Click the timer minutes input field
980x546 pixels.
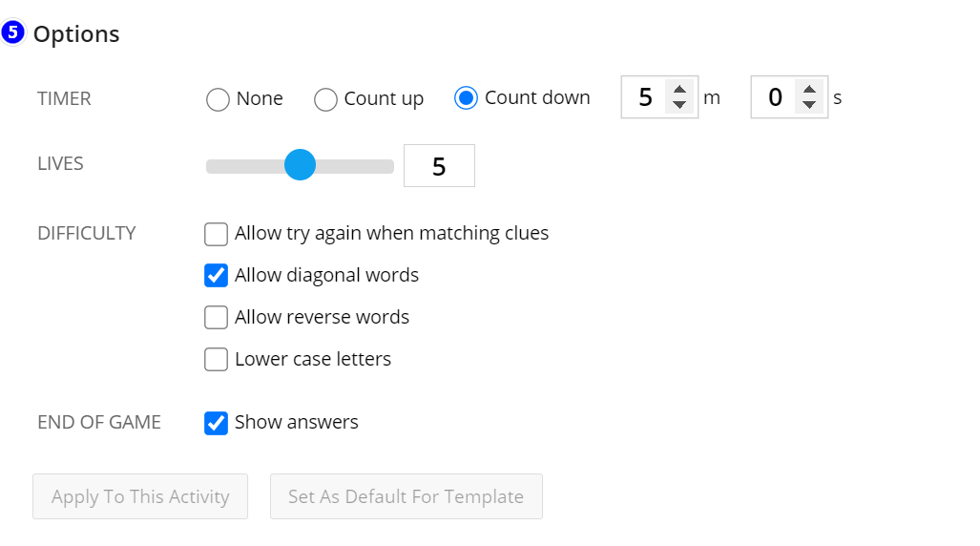(644, 97)
